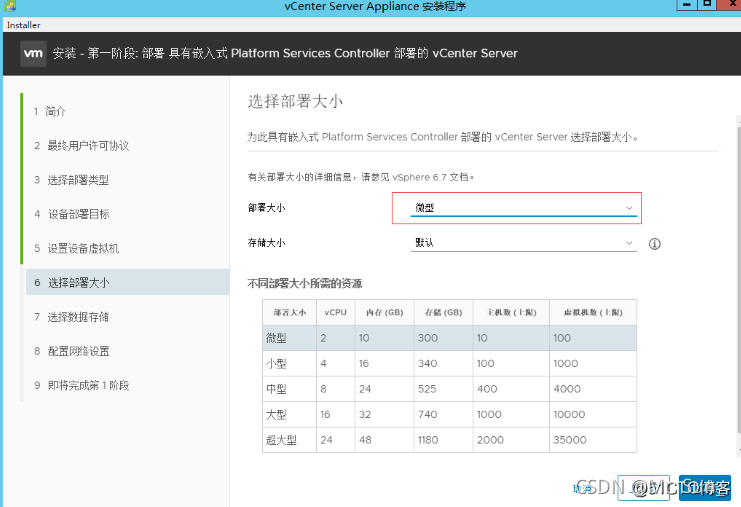Click the 存储 (GB) column header
Image resolution: width=741 pixels, height=507 pixels.
point(443,312)
